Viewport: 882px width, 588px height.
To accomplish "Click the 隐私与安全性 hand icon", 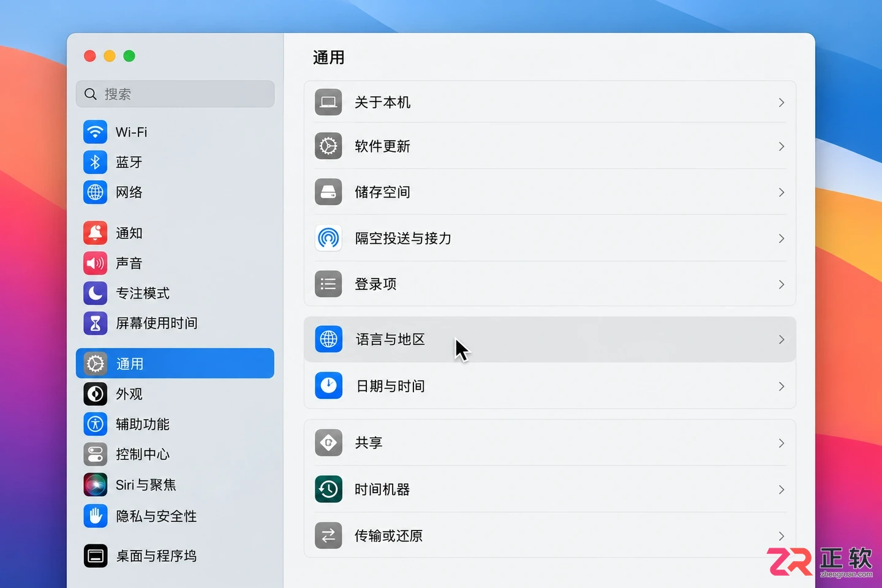I will [95, 516].
